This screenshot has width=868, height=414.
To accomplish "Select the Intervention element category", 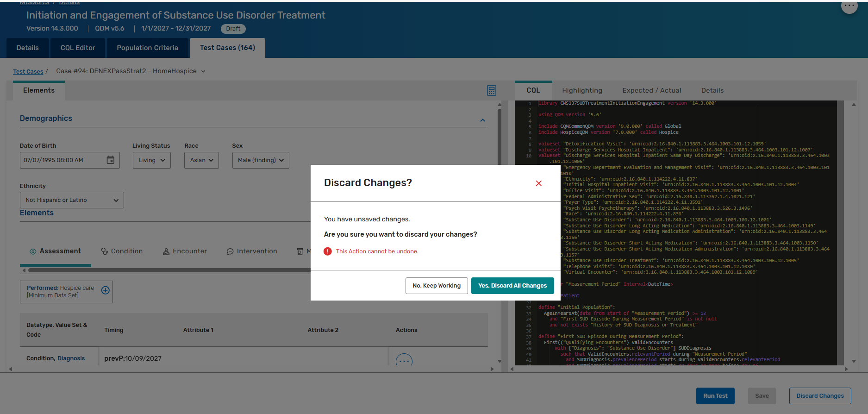I will 252,251.
